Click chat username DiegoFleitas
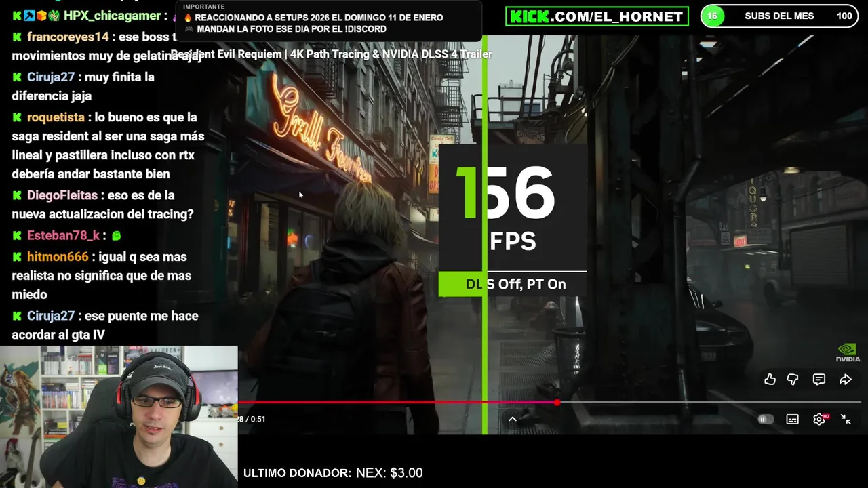 (62, 195)
